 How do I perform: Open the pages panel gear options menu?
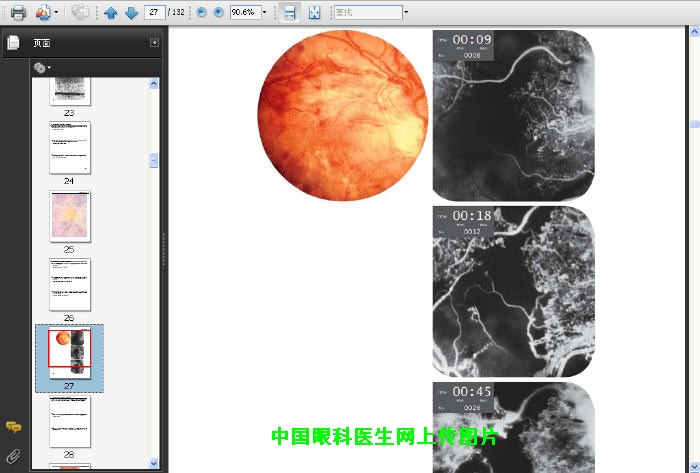(x=42, y=68)
